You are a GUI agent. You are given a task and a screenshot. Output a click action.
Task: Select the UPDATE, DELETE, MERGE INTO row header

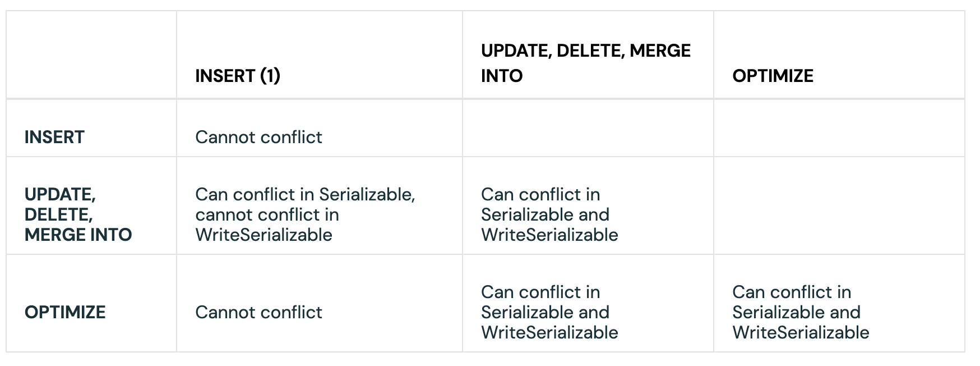(78, 214)
